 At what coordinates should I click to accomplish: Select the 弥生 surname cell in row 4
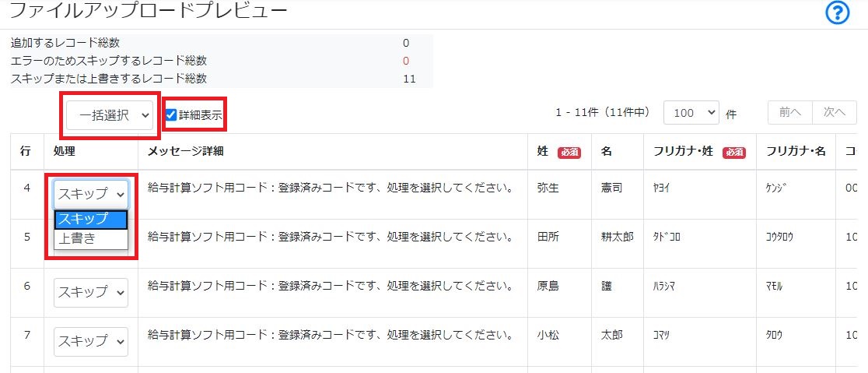pyautogui.click(x=548, y=188)
